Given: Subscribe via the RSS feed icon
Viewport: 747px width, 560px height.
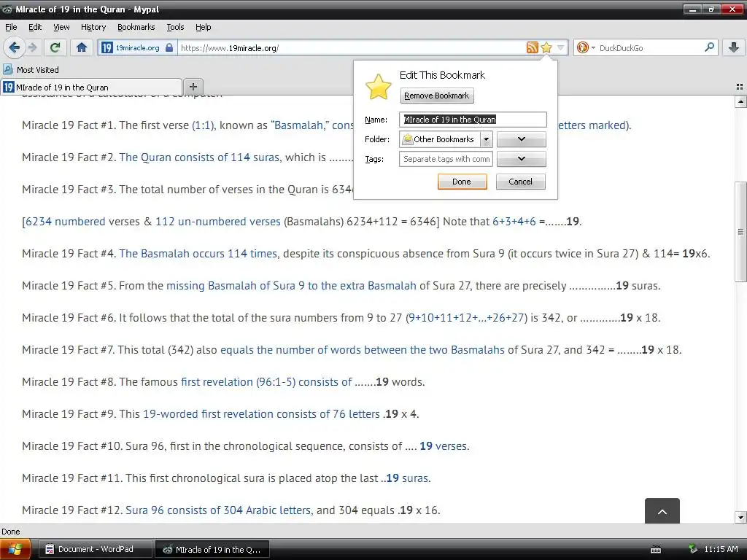Looking at the screenshot, I should click(532, 47).
